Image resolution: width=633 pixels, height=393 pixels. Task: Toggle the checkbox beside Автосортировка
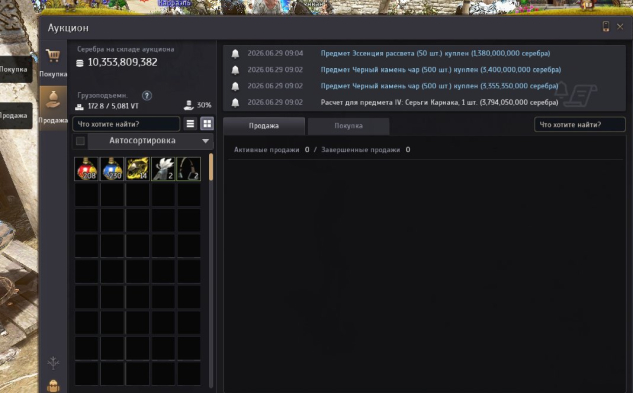[80, 141]
